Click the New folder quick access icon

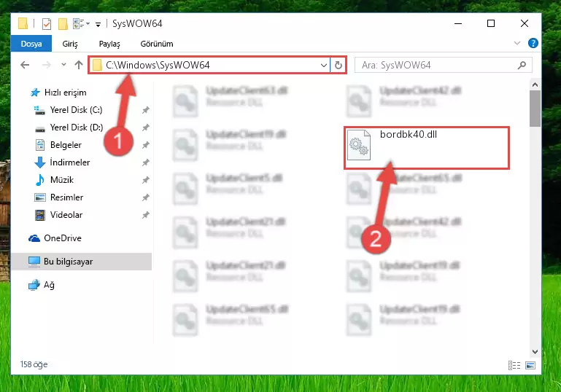[63, 24]
